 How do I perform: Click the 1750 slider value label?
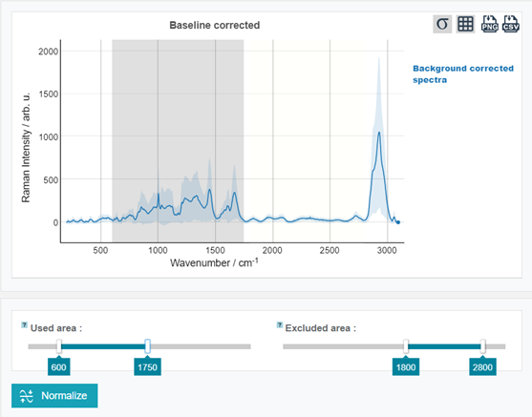(148, 367)
